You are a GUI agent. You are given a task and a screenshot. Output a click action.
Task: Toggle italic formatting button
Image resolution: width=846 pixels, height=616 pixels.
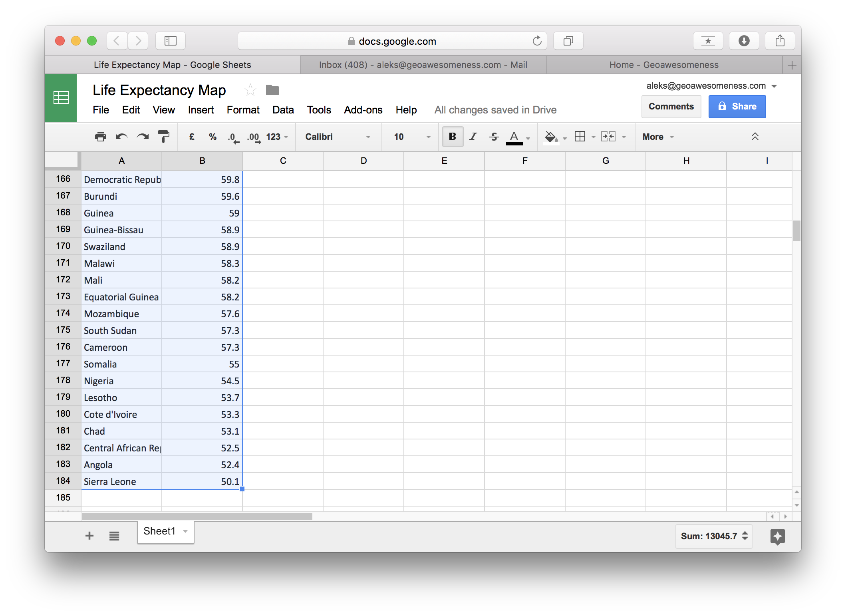pyautogui.click(x=473, y=137)
